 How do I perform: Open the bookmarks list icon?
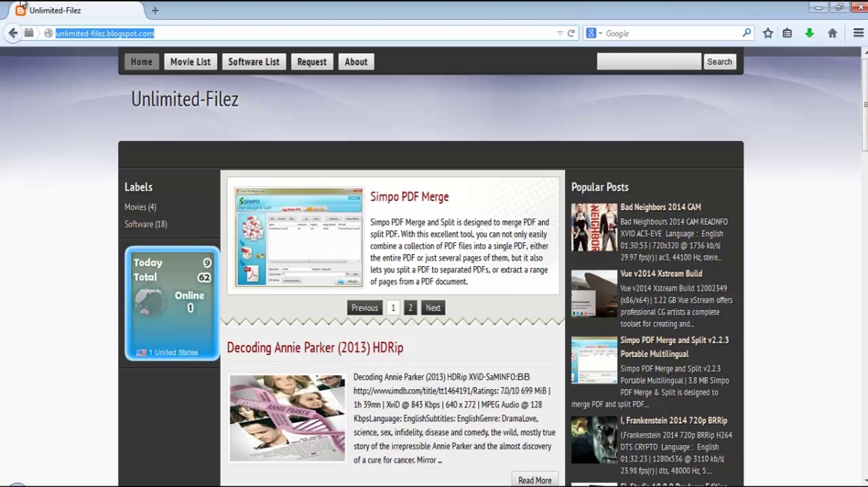tap(787, 33)
